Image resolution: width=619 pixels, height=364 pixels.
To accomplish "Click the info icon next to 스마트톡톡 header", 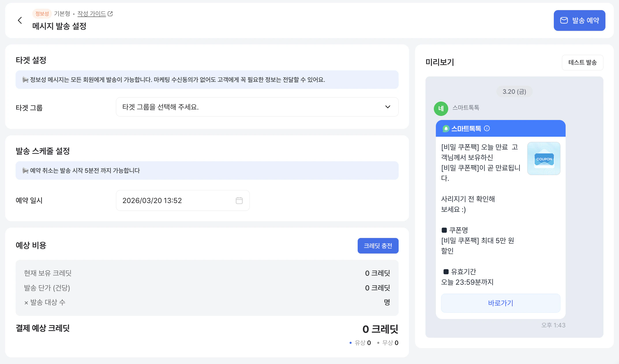I will (x=487, y=128).
